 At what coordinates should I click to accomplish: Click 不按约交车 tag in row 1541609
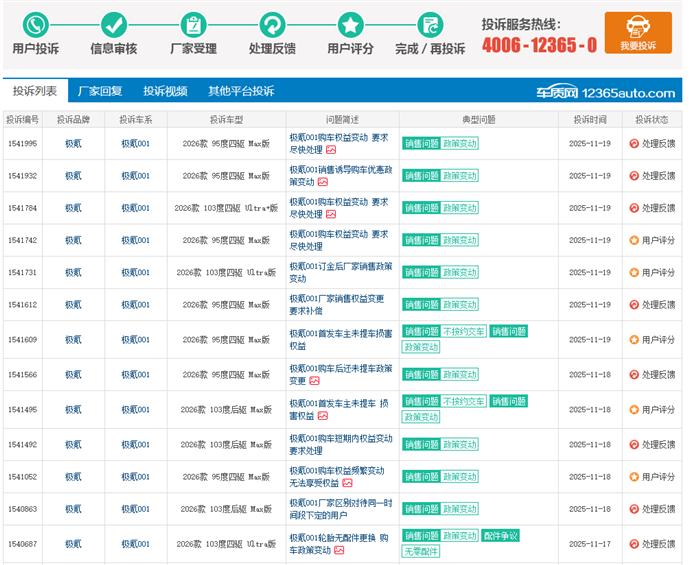(463, 331)
